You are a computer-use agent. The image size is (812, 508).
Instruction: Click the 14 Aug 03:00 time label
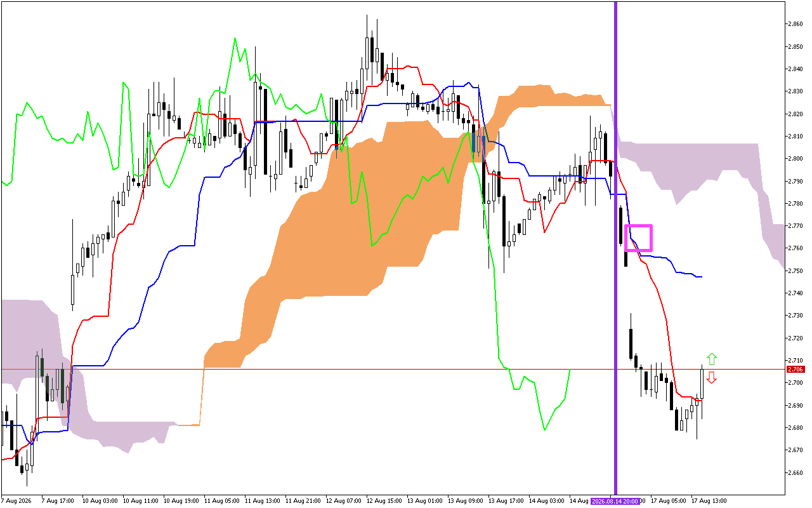pos(547,501)
